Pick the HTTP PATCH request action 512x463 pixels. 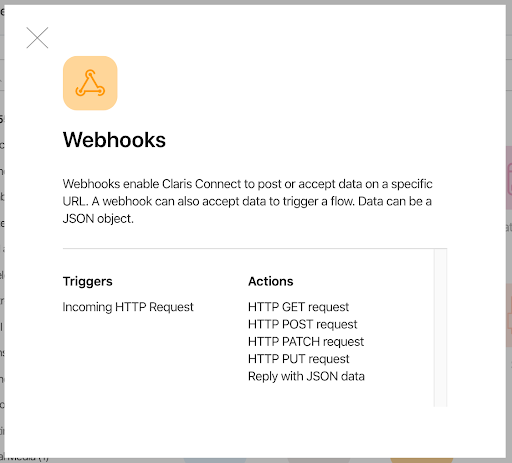coord(306,341)
